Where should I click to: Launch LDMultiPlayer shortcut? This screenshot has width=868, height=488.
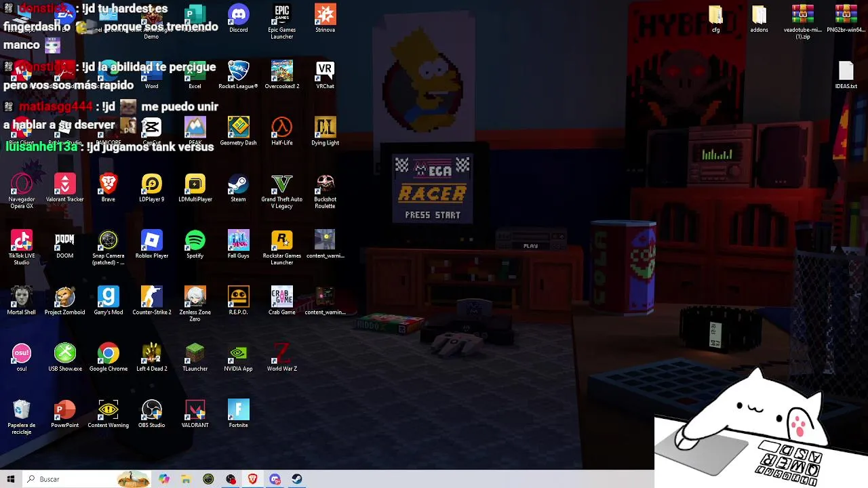tap(195, 188)
